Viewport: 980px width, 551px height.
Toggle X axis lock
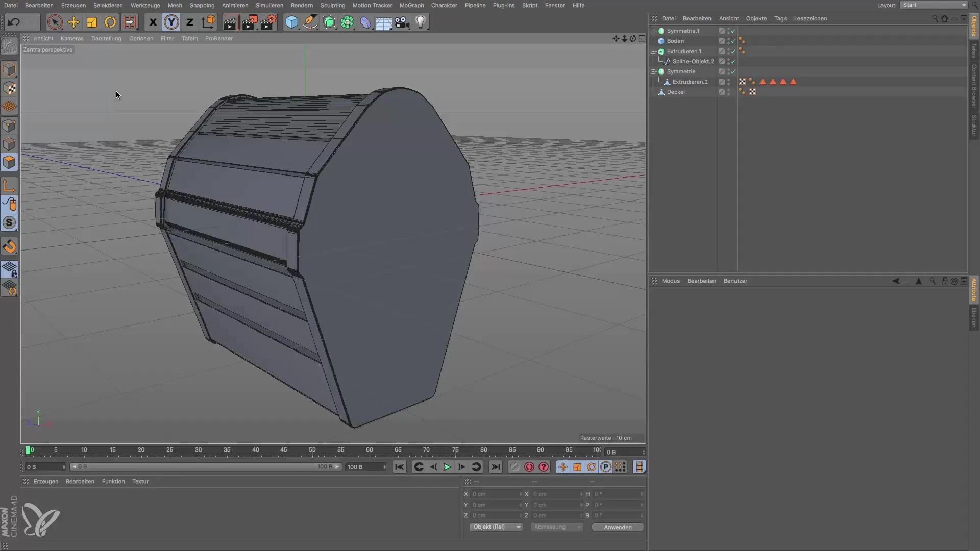tap(153, 22)
